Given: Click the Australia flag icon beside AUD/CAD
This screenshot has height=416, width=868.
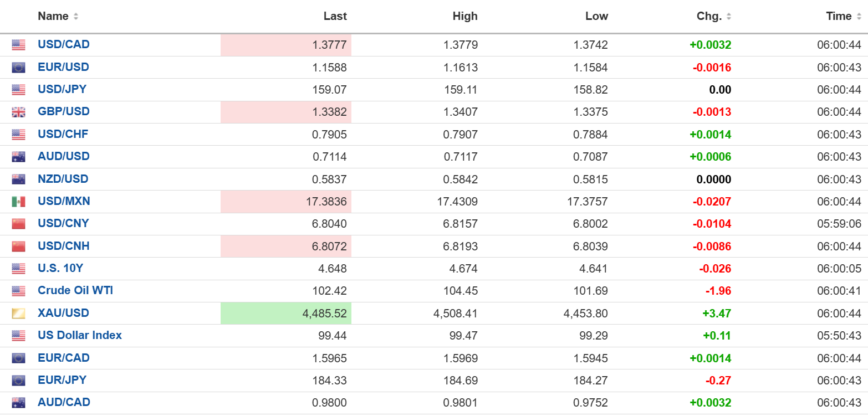Looking at the screenshot, I should tap(18, 403).
